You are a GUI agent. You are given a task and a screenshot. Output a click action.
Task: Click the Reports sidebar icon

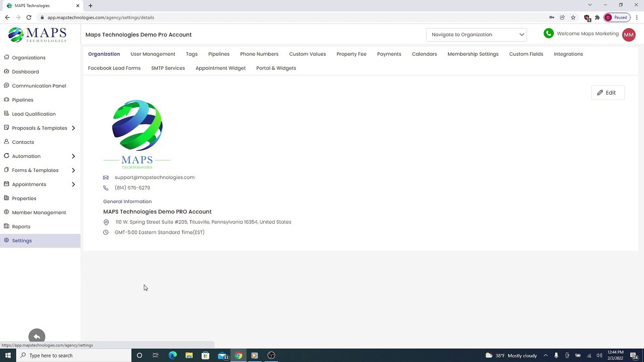coord(7,226)
